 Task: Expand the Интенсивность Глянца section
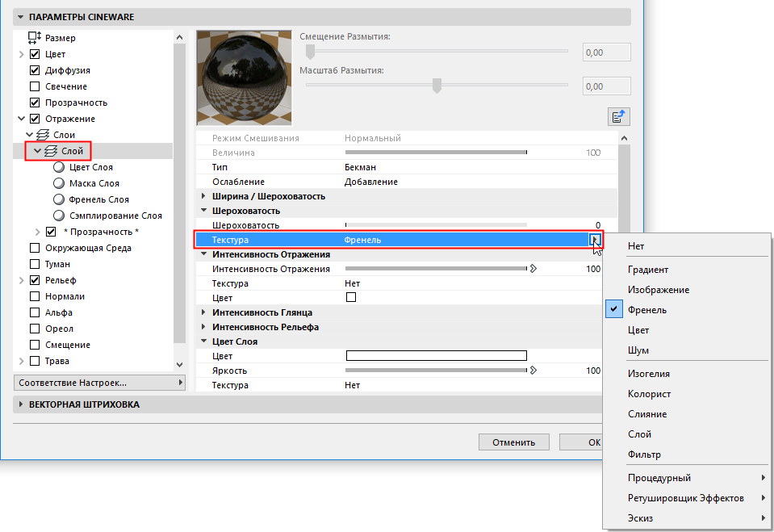[203, 312]
